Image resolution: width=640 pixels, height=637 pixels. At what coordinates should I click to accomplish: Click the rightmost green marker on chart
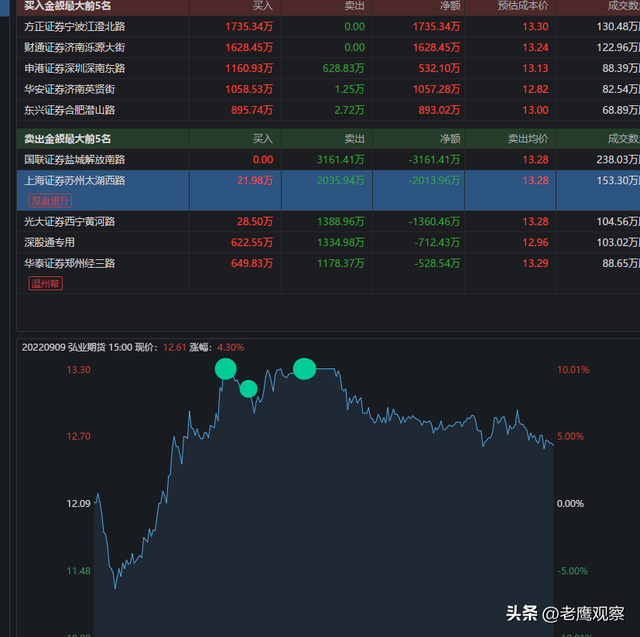[x=304, y=369]
